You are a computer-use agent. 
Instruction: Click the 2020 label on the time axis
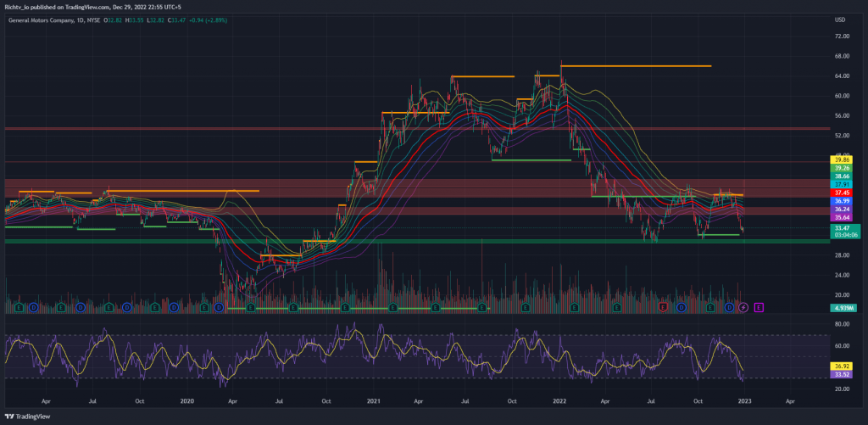(x=187, y=400)
